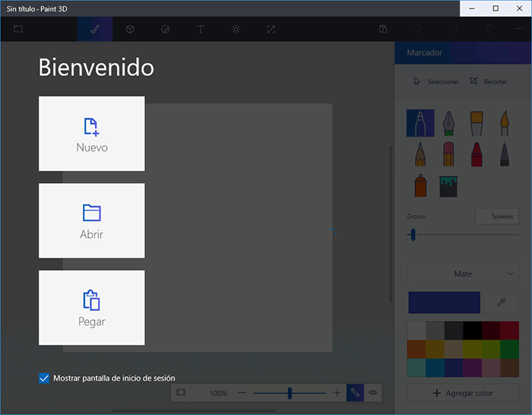Click the Pegar paste tile
Screen dimensions: 532x415
point(92,308)
